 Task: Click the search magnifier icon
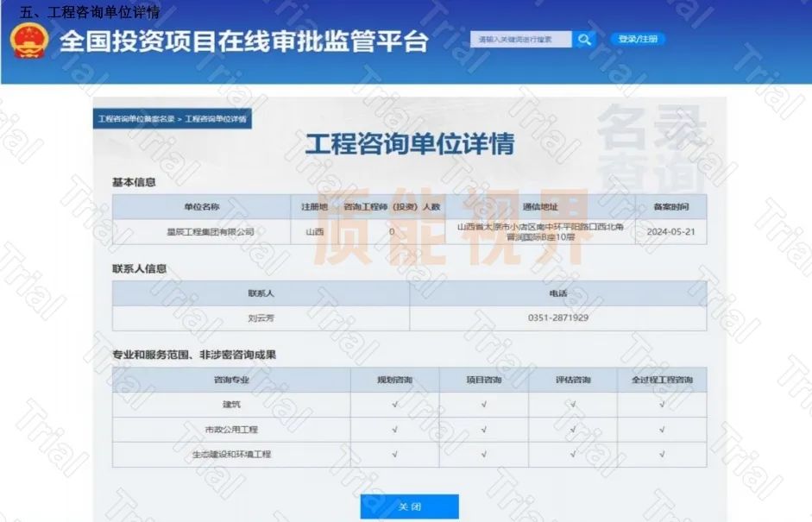pos(585,39)
